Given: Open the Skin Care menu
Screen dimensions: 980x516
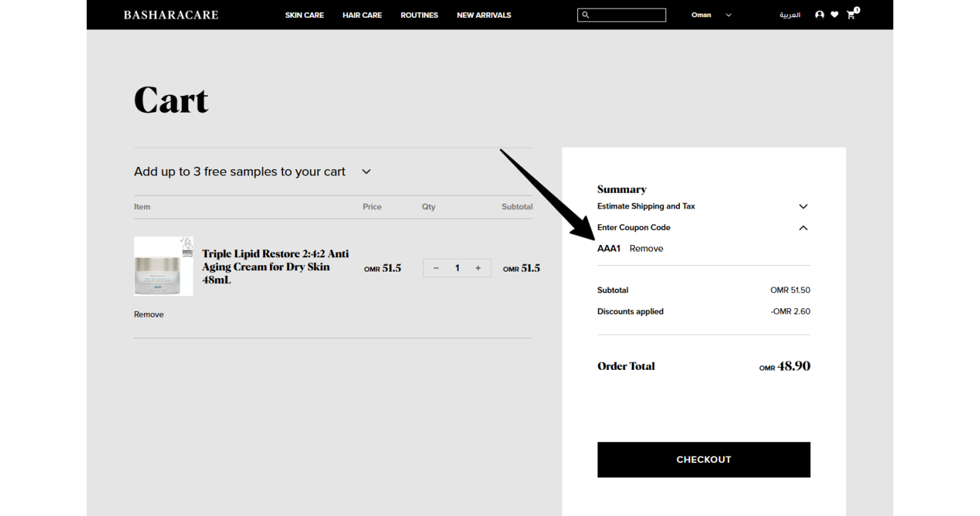Looking at the screenshot, I should tap(304, 15).
